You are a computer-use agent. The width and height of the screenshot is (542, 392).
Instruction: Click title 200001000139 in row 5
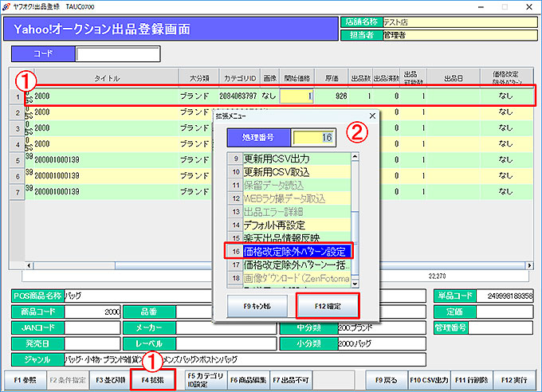coord(57,159)
